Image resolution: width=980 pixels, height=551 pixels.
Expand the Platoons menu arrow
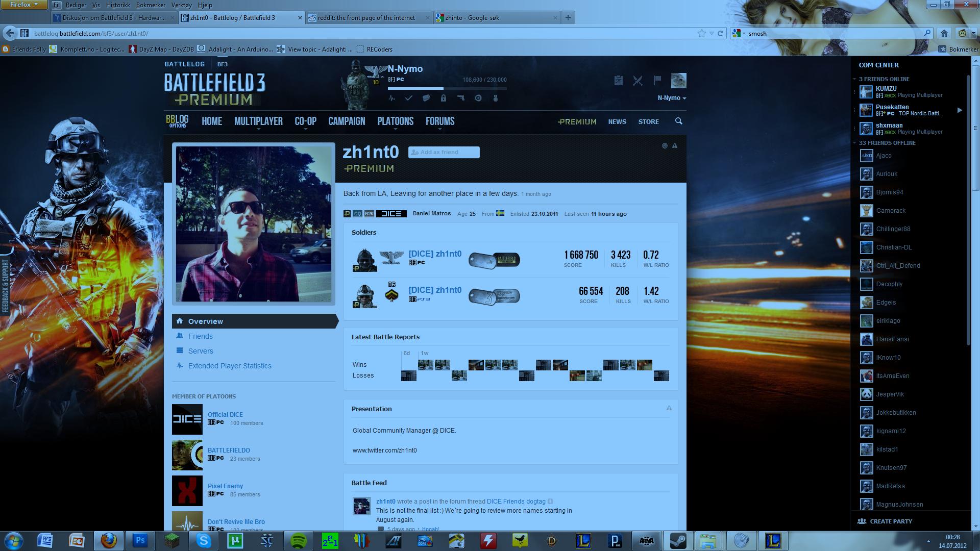[x=395, y=130]
